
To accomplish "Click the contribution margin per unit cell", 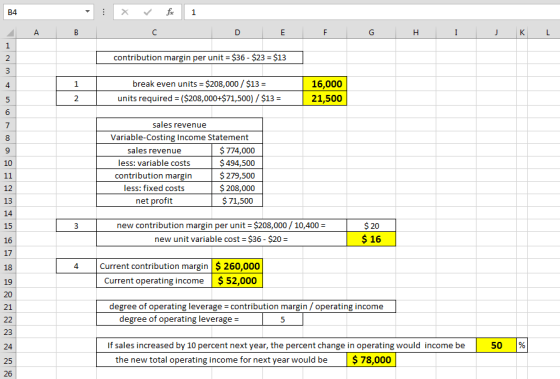I will pyautogui.click(x=200, y=58).
